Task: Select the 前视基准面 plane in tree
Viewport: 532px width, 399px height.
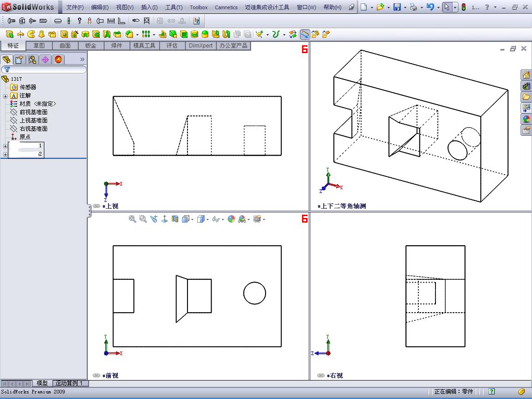Action: (x=34, y=112)
